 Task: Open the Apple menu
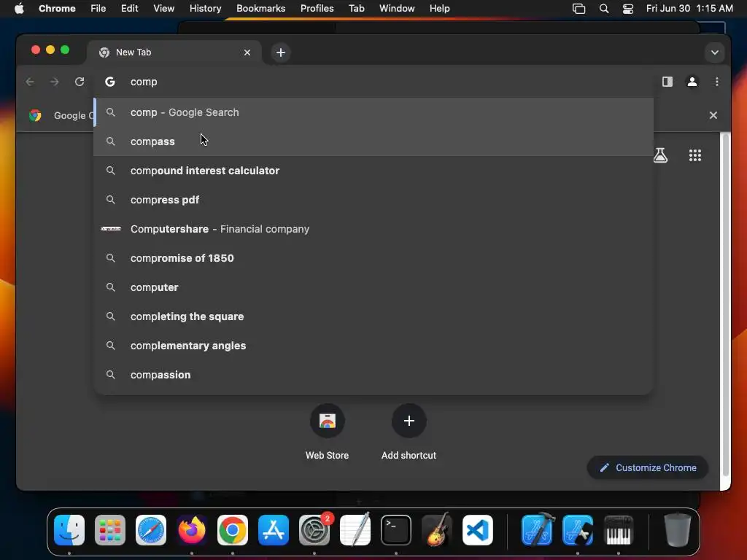19,9
